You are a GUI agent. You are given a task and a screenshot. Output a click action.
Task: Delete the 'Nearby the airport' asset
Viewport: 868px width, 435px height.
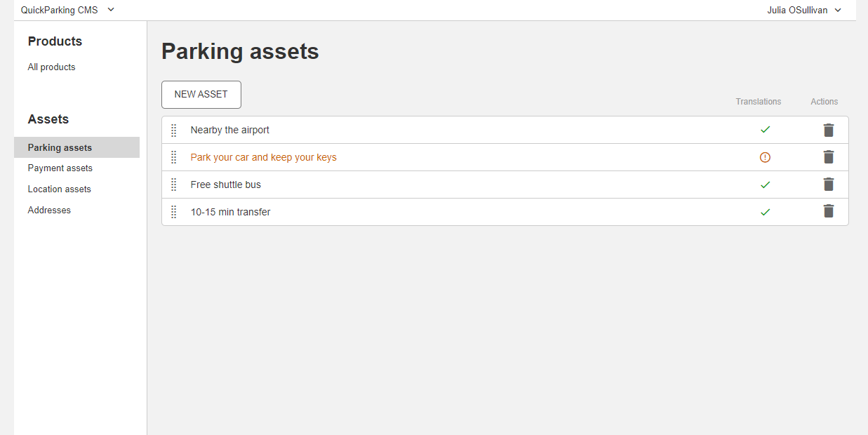[x=829, y=130]
